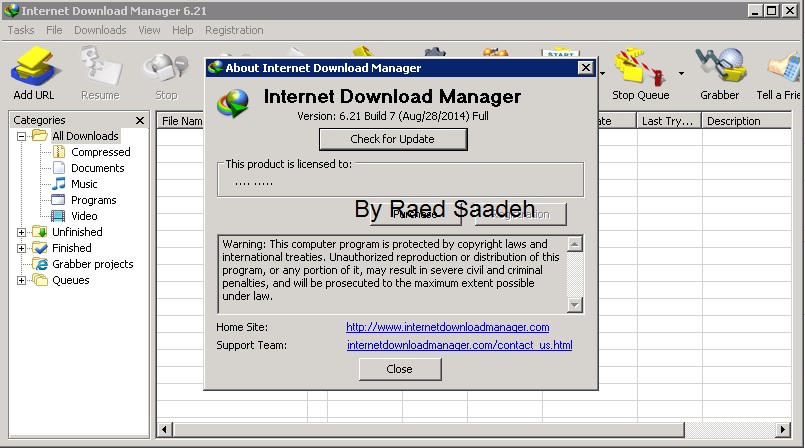Open the internetdownloadmanager.com home site link
Image resolution: width=805 pixels, height=448 pixels.
click(x=447, y=327)
